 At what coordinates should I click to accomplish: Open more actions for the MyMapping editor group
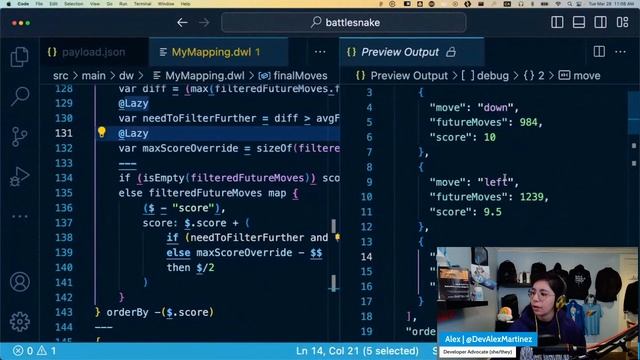[320, 52]
